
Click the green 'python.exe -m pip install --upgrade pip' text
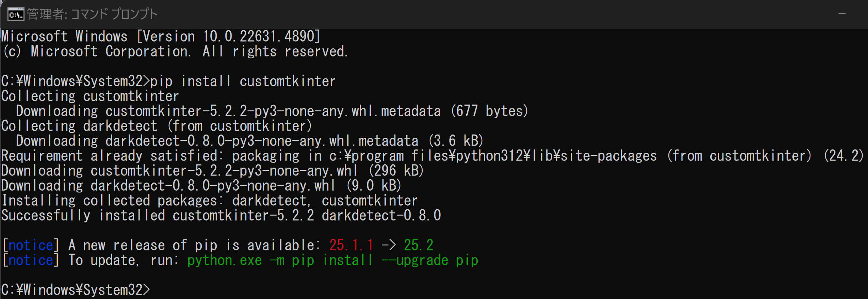click(333, 260)
